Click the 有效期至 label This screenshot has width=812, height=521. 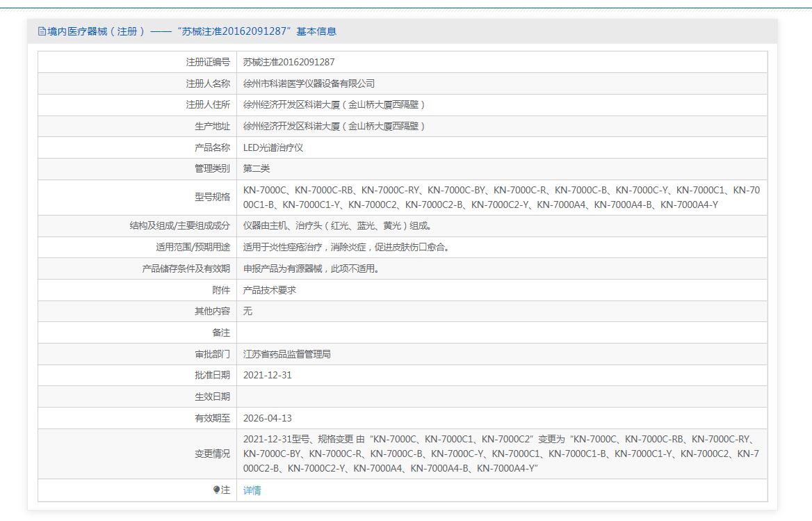point(212,419)
